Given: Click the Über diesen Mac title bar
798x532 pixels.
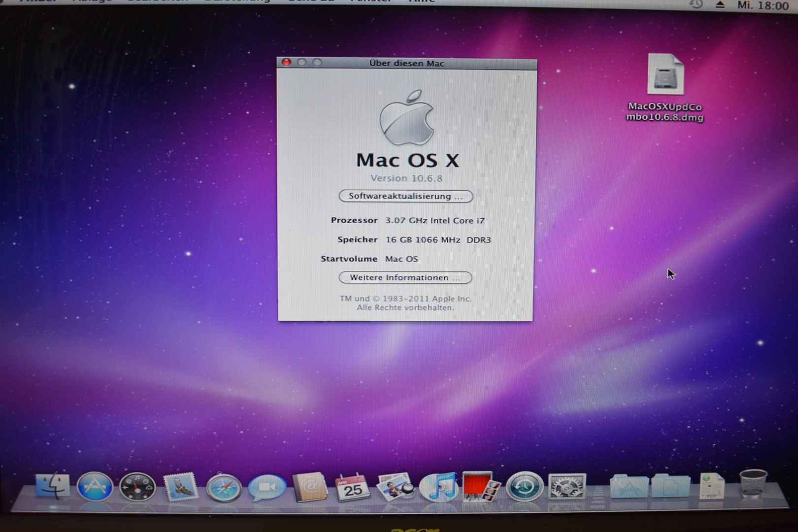Looking at the screenshot, I should click(x=407, y=63).
